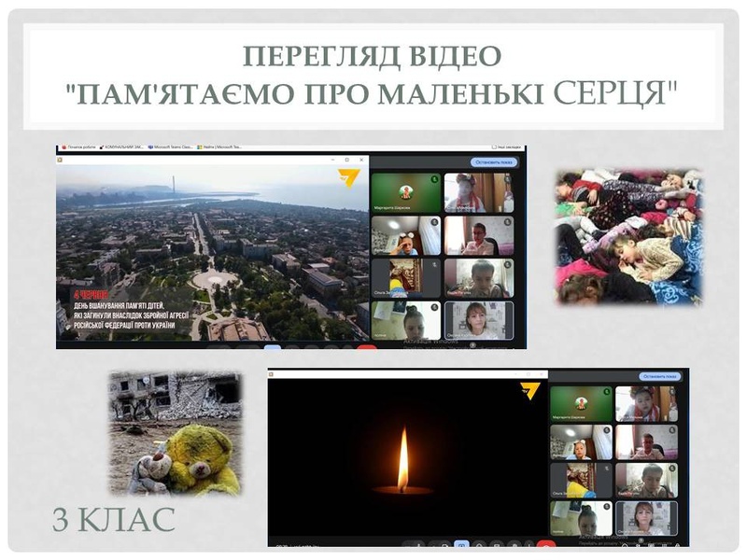Maximize the city video's inner window
Image resolution: width=747 pixels, height=560 pixels.
pyautogui.click(x=346, y=160)
